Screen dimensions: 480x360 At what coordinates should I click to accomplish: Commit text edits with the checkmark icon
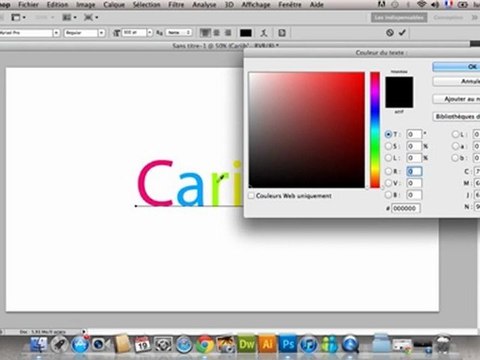click(402, 32)
